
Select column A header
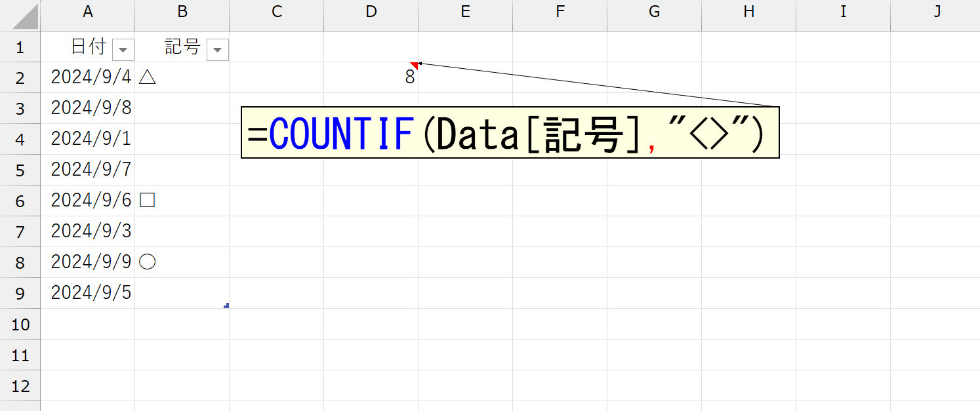click(87, 12)
